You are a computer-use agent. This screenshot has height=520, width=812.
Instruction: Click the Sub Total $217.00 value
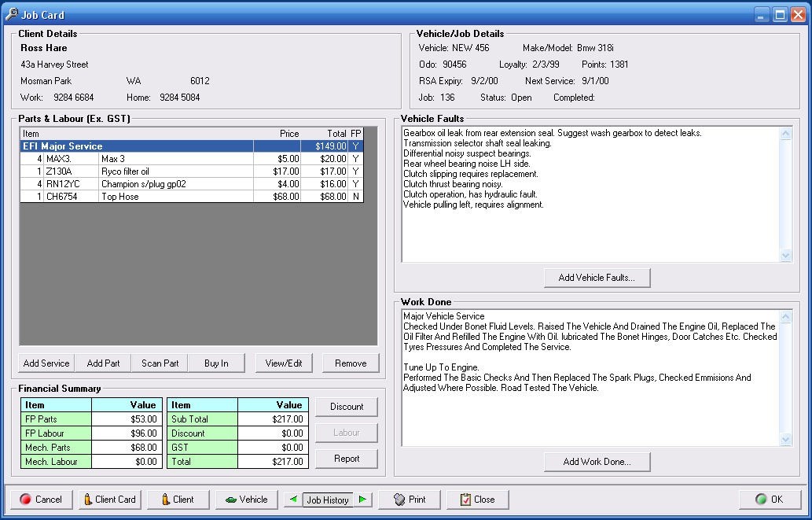click(x=273, y=419)
